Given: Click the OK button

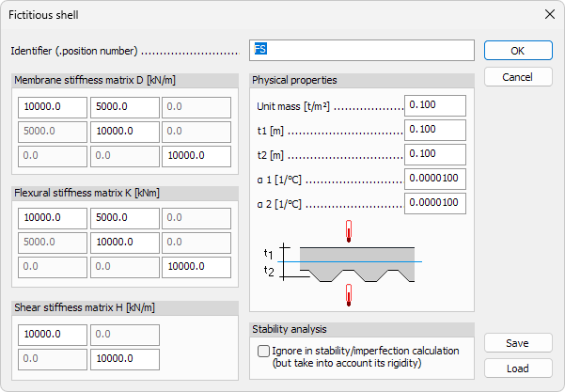Looking at the screenshot, I should [518, 51].
